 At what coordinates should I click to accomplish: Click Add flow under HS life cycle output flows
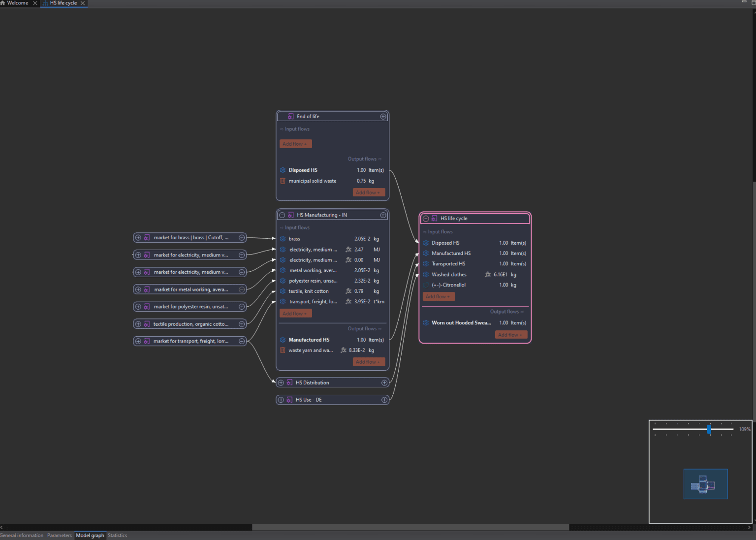click(x=511, y=335)
